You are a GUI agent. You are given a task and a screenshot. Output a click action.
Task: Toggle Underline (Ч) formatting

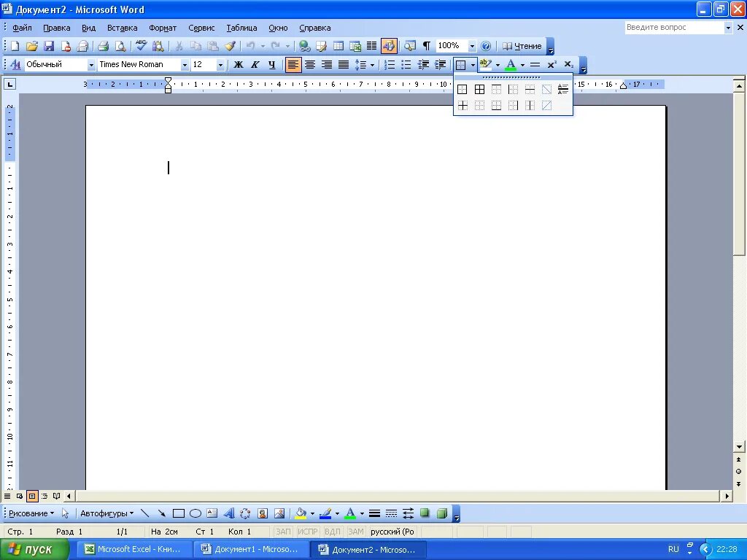tap(272, 64)
